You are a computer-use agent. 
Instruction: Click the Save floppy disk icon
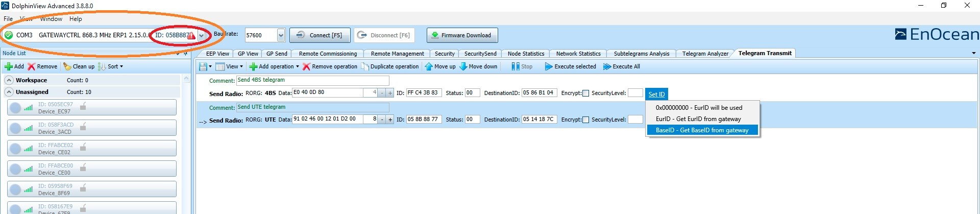click(x=203, y=66)
